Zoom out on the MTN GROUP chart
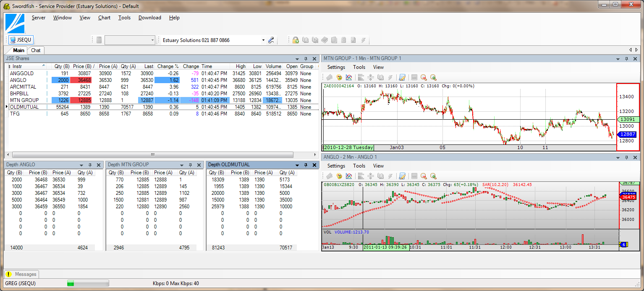 pos(424,77)
